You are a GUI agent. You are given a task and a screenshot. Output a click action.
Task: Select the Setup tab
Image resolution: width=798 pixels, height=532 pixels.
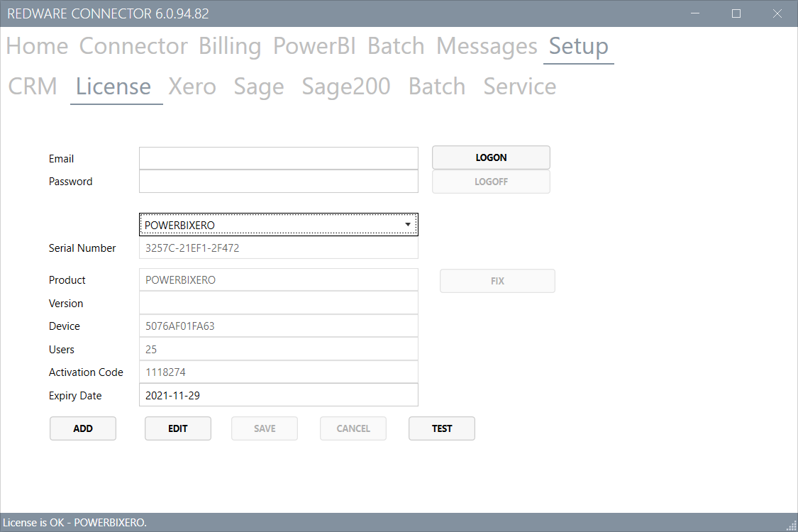pos(579,46)
